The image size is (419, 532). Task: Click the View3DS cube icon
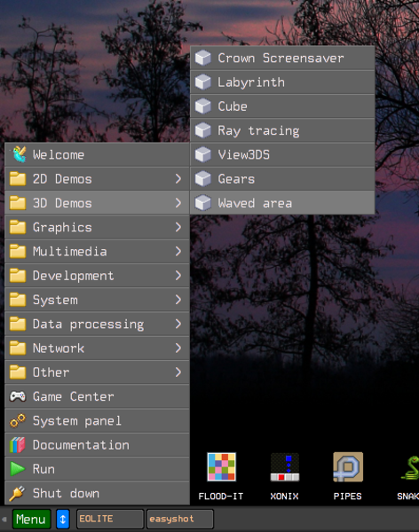[203, 154]
